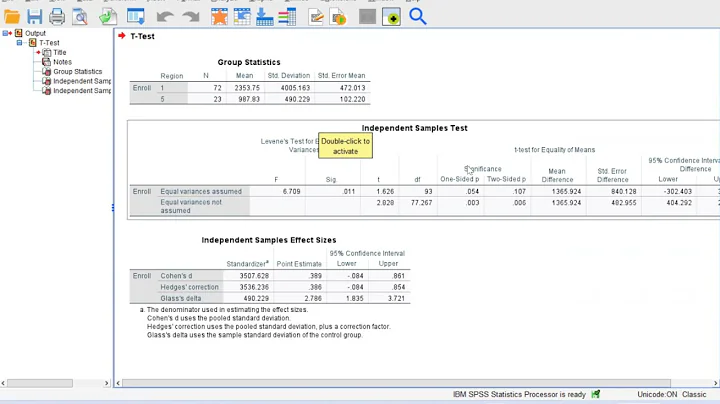
Task: Select last output with the green plus icon
Action: click(391, 17)
